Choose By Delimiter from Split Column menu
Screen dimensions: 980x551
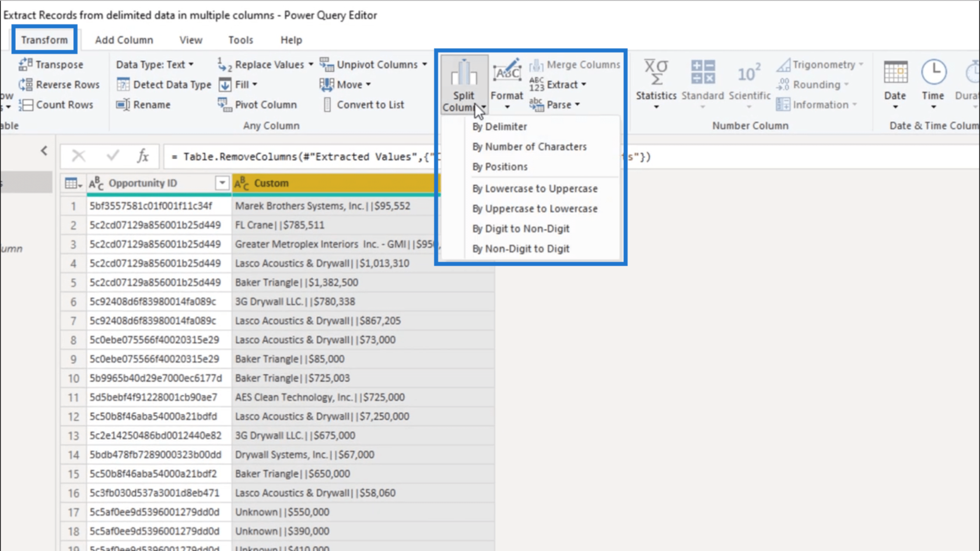499,127
